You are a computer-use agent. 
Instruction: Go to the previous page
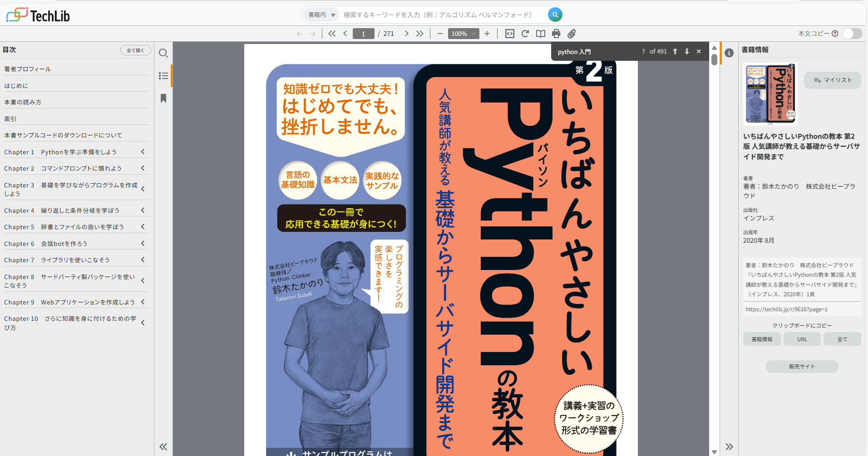pos(345,34)
